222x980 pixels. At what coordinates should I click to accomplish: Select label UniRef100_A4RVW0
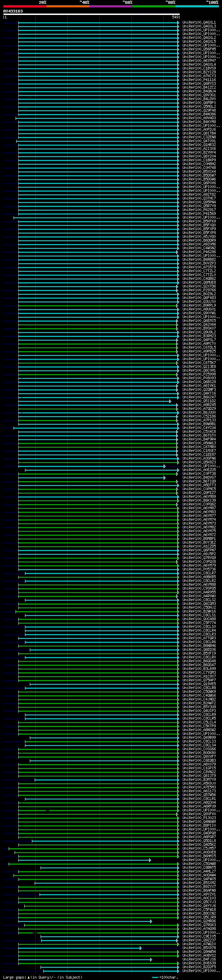[199, 596]
